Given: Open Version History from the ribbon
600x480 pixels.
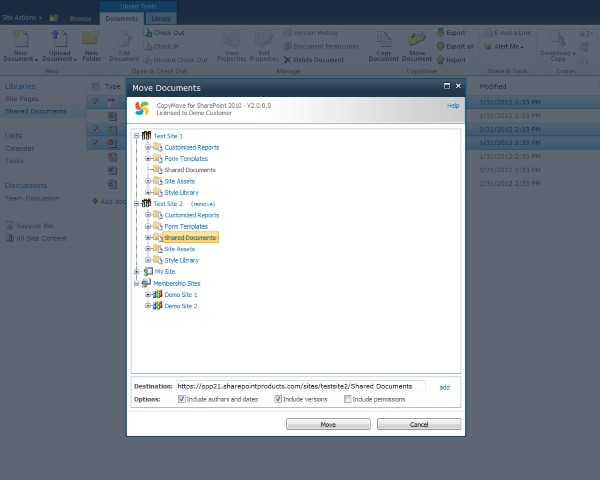Looking at the screenshot, I should [311, 33].
